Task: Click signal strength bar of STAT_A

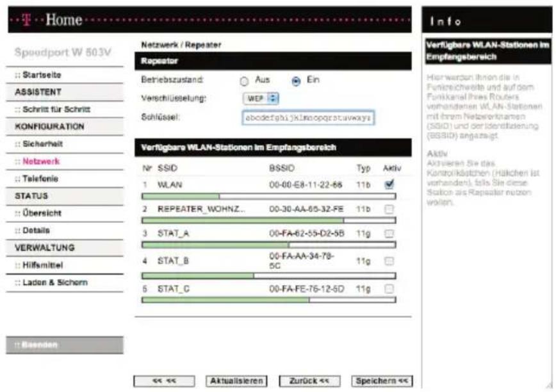Action: [x=269, y=245]
